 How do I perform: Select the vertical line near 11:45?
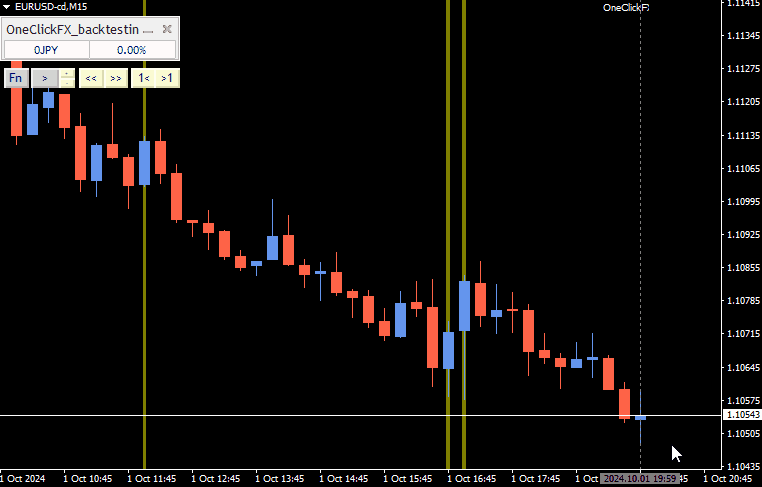(x=144, y=300)
